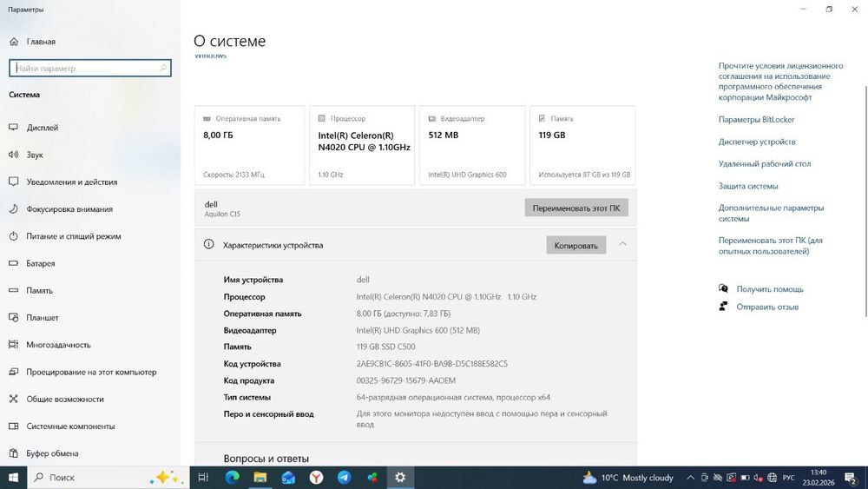
Task: Show hidden tray icons chevron
Action: (x=690, y=478)
